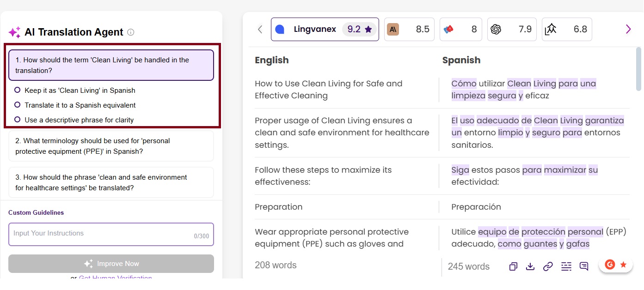
Task: Open the comment feedback icon
Action: [x=584, y=266]
